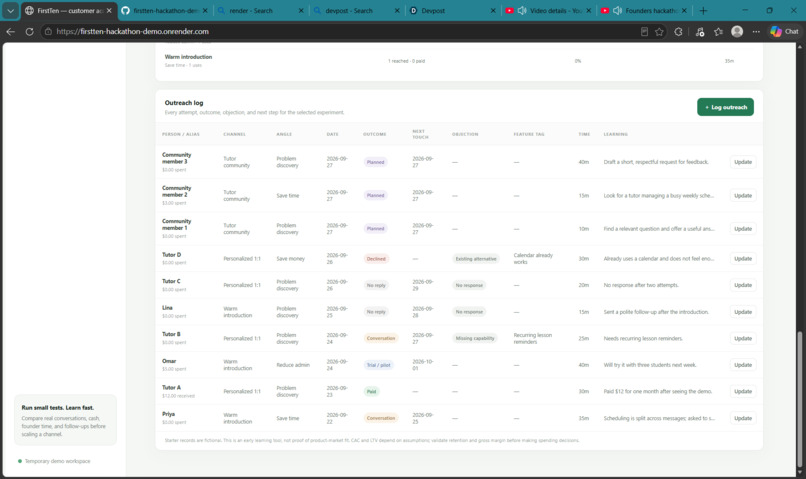Viewport: 806px width, 479px height.
Task: Mute the Founders hackathon tab speaker icon
Action: 617,10
